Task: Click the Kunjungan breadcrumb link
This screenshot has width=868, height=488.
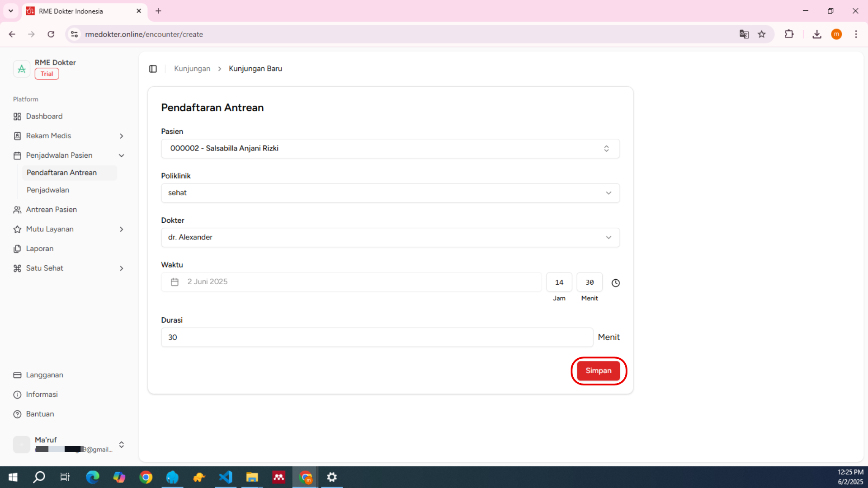Action: coord(192,69)
